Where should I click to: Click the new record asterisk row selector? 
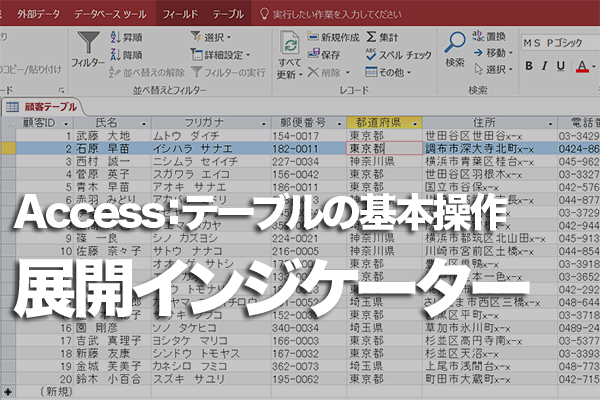(x=8, y=392)
